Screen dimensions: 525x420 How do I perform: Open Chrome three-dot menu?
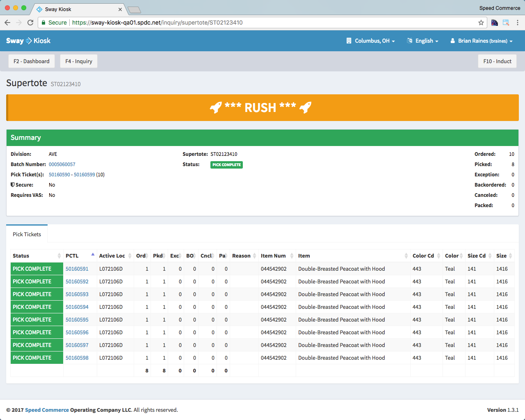tap(518, 23)
